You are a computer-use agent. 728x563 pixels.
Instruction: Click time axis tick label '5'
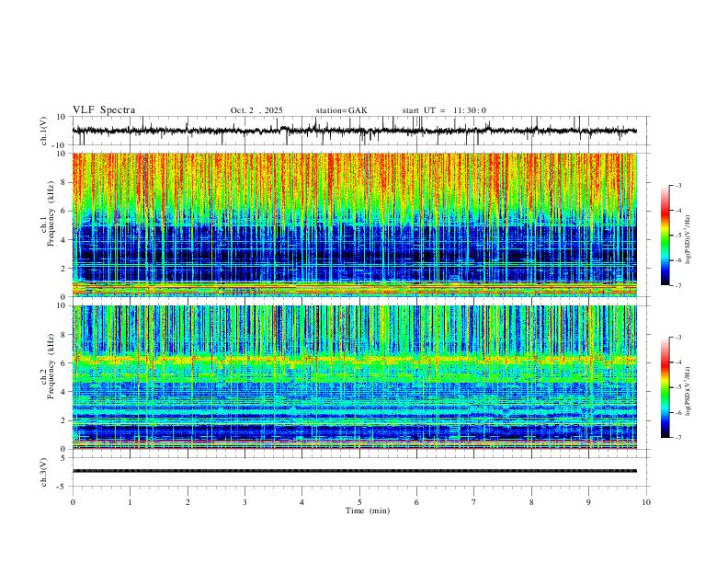coord(359,502)
